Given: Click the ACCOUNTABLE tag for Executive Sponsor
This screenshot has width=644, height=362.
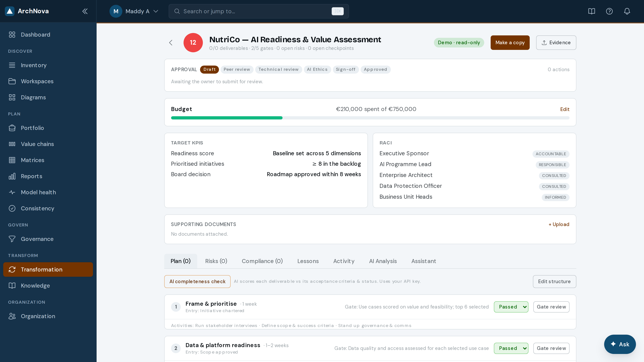Looking at the screenshot, I should 551,154.
